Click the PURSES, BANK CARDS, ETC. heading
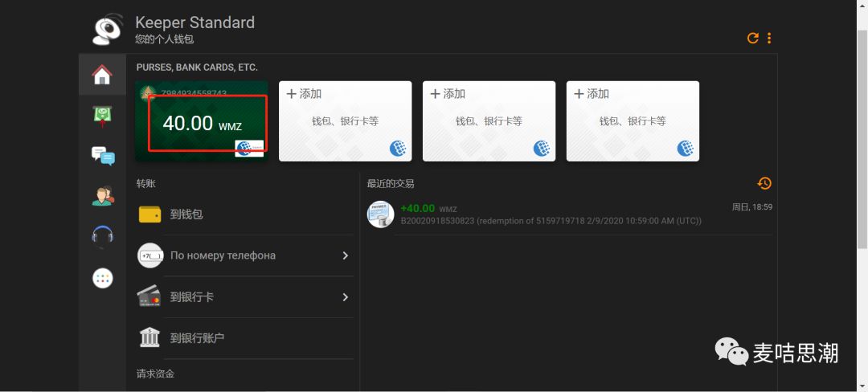This screenshot has width=868, height=392. (x=197, y=67)
